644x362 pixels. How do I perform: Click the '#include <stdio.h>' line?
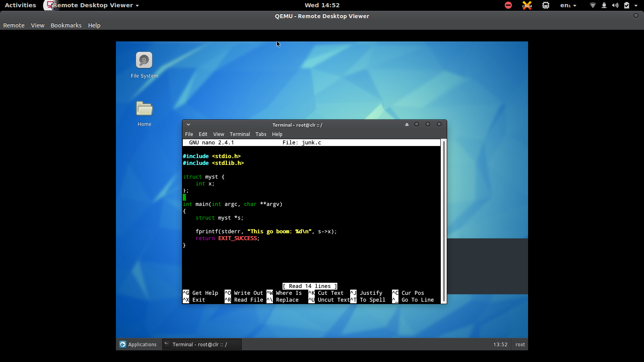[x=212, y=156]
